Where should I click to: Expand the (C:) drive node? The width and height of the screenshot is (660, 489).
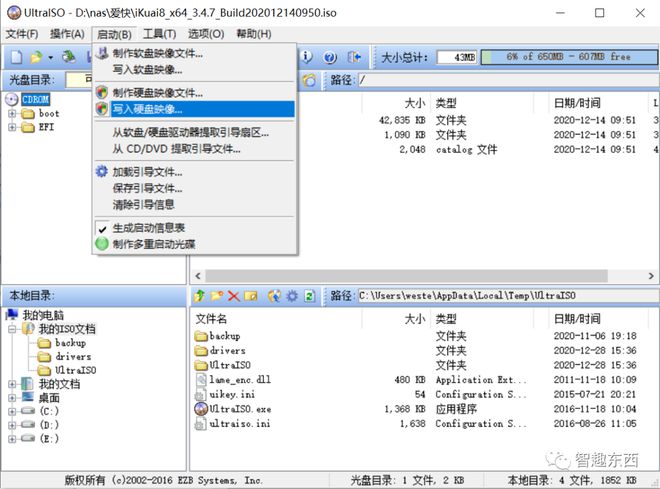click(x=12, y=411)
